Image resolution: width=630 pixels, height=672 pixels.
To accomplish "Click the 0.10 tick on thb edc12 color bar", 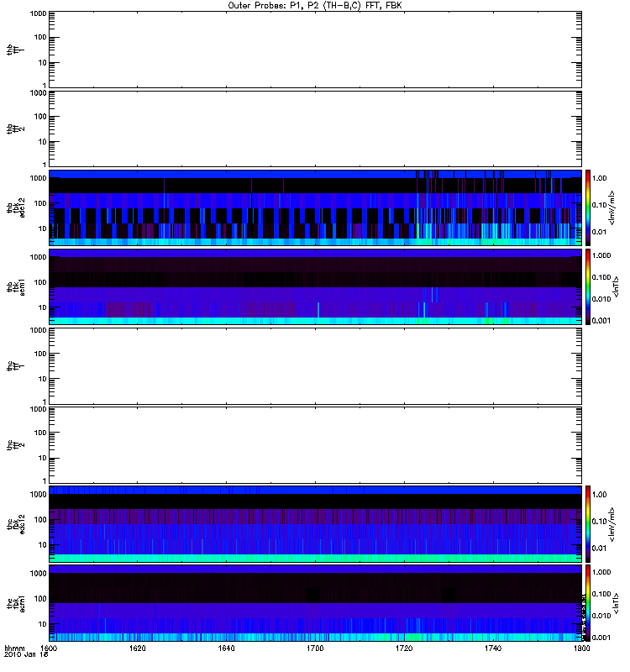I will pos(600,205).
